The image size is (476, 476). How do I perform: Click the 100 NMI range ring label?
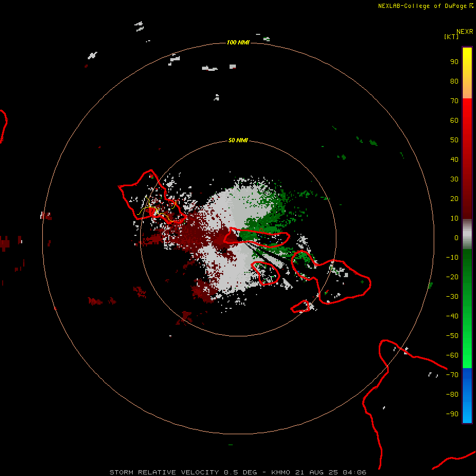(238, 42)
